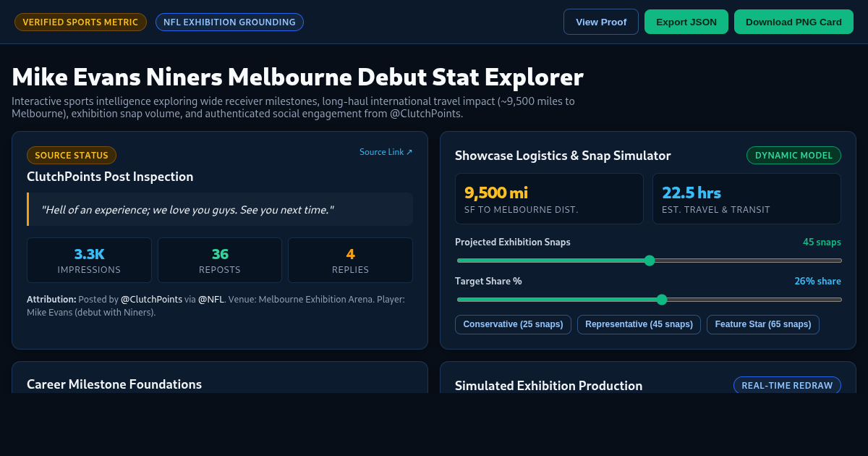
Task: Click Career Milestone Foundations heading
Action: click(x=114, y=384)
